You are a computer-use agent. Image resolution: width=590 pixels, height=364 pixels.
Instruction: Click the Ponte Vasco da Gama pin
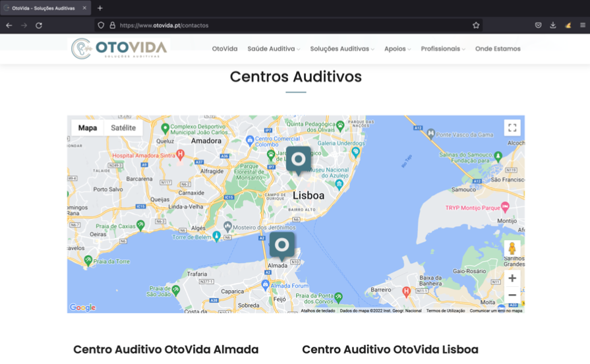431,133
